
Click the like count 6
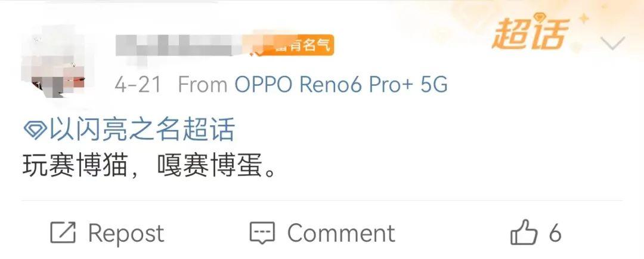click(555, 233)
